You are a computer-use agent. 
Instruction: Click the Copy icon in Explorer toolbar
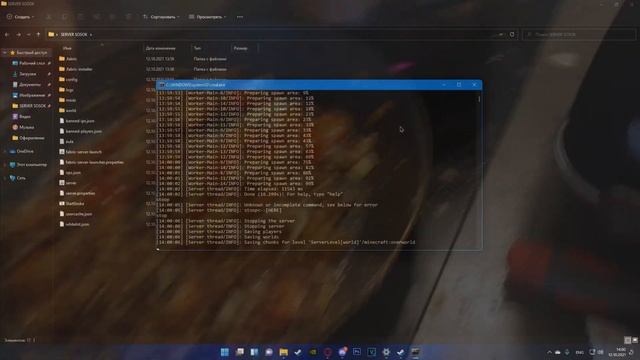64,17
